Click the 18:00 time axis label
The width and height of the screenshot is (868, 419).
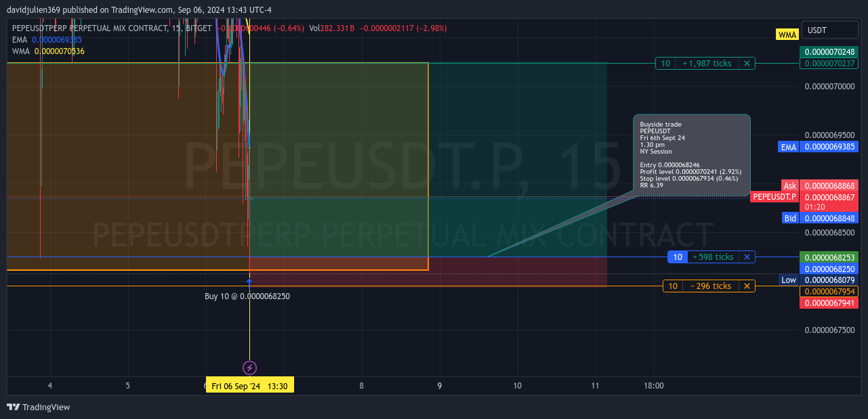654,386
